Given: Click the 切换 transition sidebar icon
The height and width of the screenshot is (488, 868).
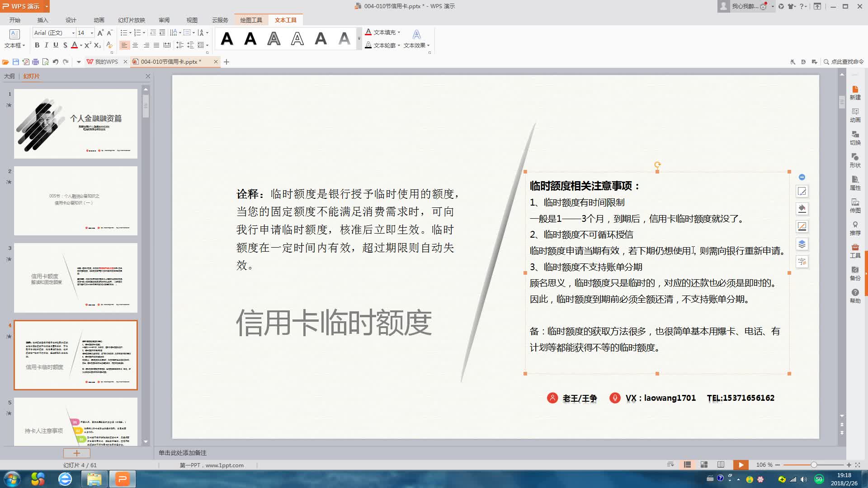Looking at the screenshot, I should pyautogui.click(x=855, y=137).
